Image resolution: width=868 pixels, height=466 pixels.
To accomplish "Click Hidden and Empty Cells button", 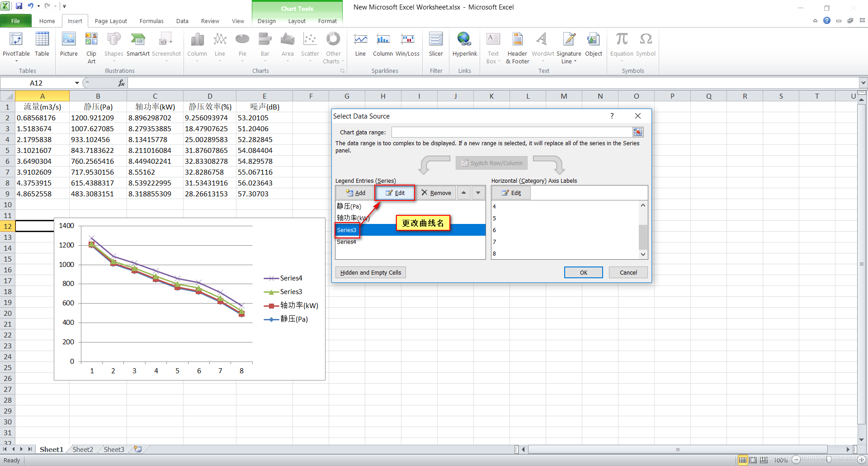I will [371, 272].
